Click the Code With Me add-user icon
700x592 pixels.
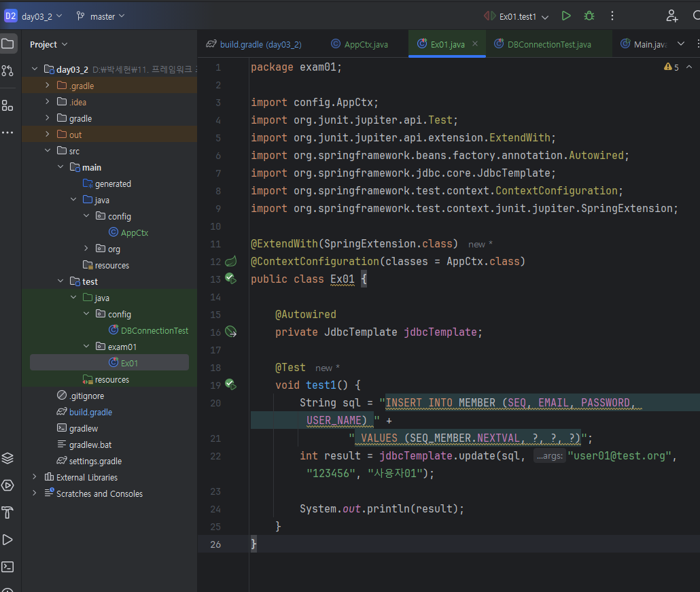671,16
